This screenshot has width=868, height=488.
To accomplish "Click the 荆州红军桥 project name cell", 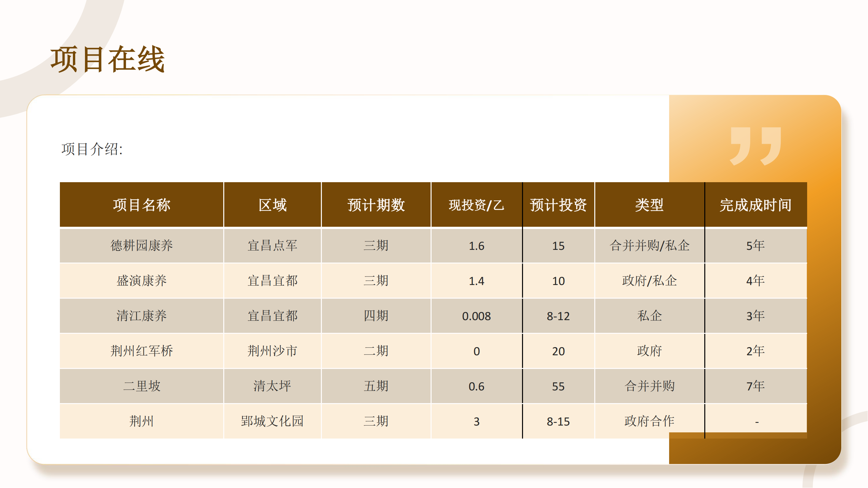I will (142, 351).
